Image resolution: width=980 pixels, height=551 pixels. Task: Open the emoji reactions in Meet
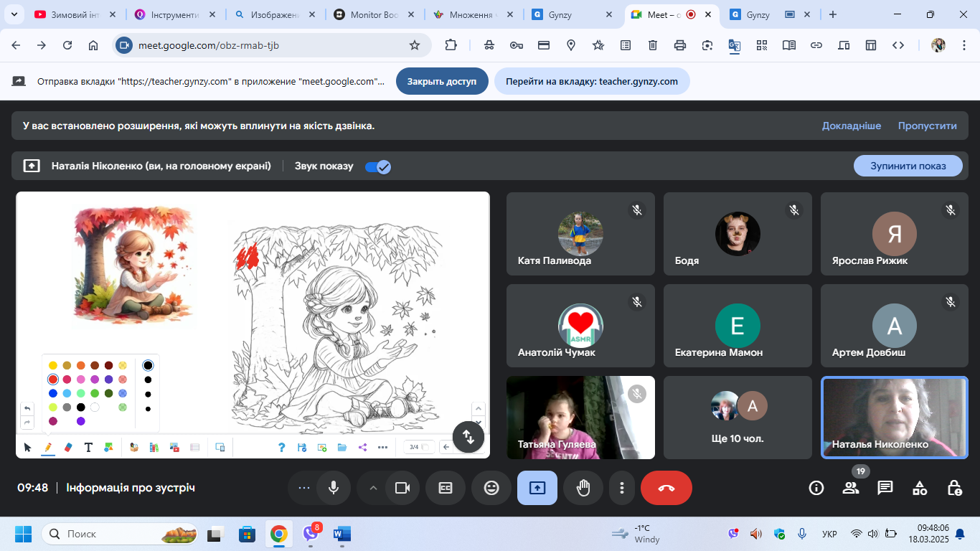(491, 488)
